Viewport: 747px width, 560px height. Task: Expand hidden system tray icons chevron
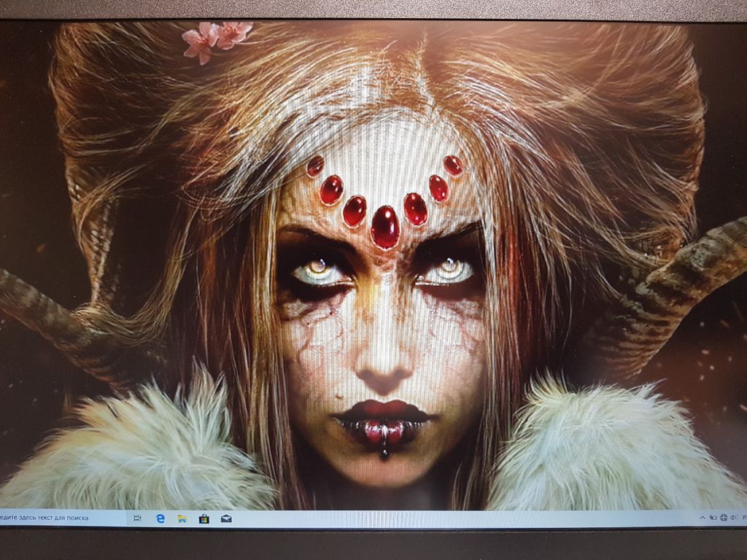pos(703,517)
